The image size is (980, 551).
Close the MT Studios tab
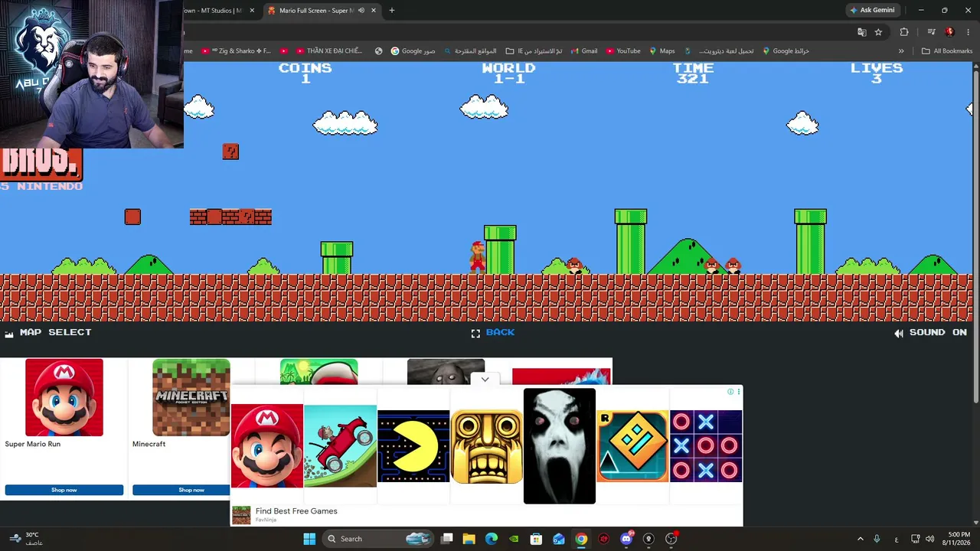tap(252, 11)
